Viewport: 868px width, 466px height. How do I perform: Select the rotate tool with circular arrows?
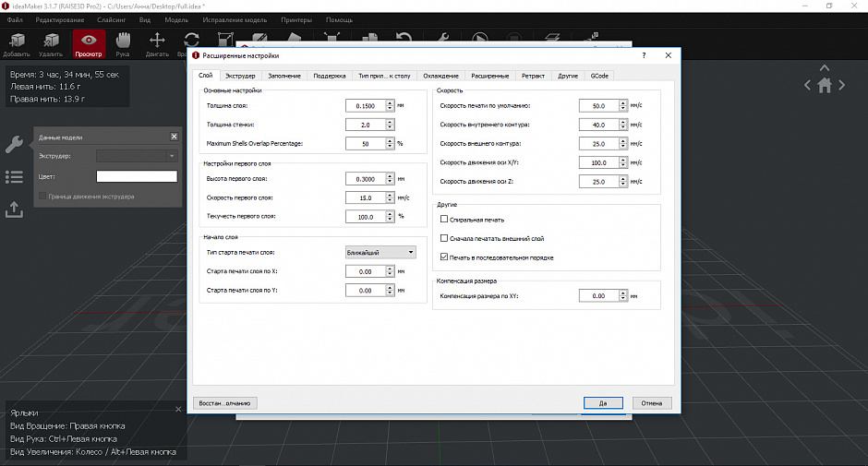191,41
